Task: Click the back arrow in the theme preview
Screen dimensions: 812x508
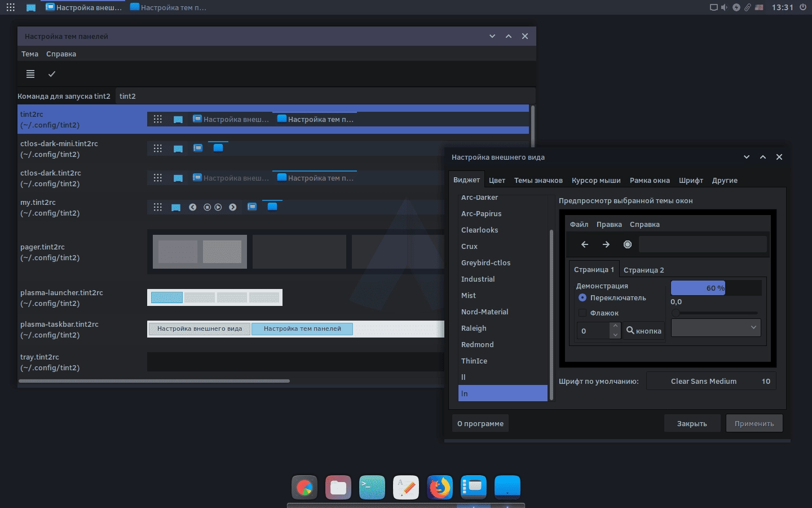Action: click(585, 244)
